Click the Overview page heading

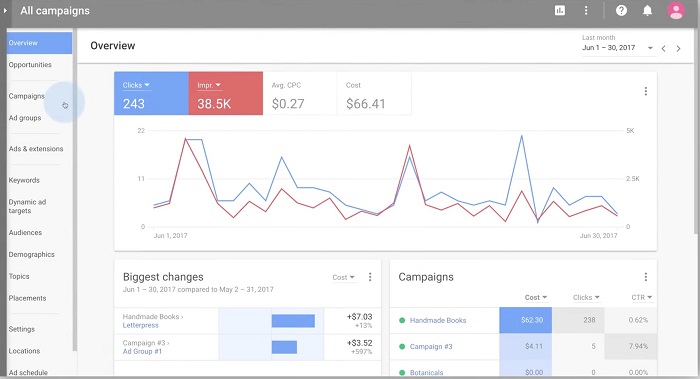click(112, 46)
